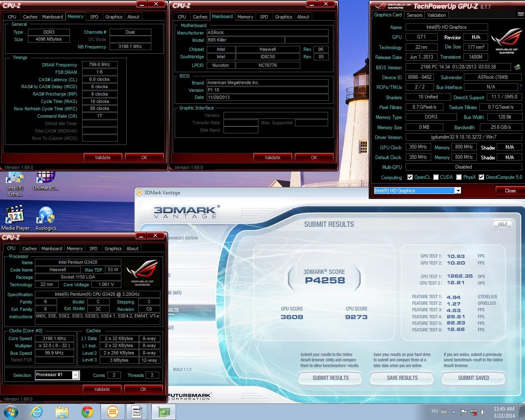The height and width of the screenshot is (420, 525).
Task: Open the Intel(R) HD Graphics GPU selector dropdown
Action: [x=458, y=190]
